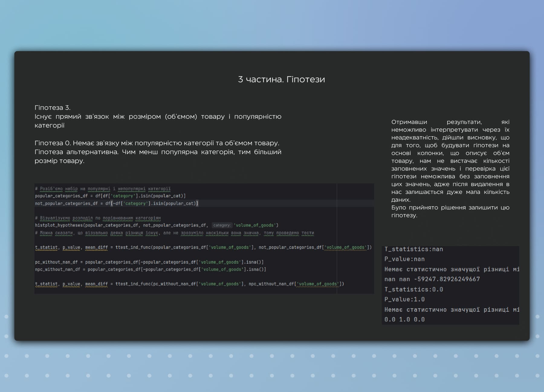Click the final output line "0.0 1.0 0.0"
544x392 pixels.
(x=404, y=320)
